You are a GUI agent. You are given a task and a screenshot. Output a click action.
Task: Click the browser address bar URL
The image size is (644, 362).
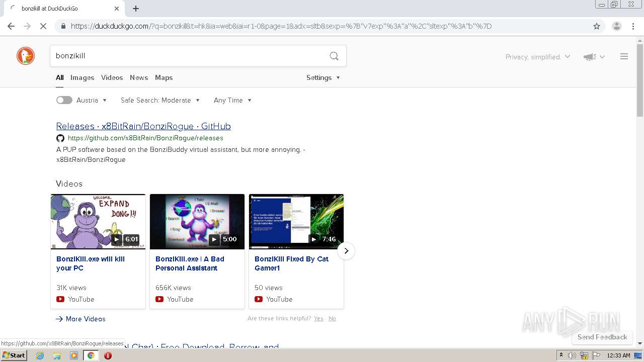coord(281,26)
